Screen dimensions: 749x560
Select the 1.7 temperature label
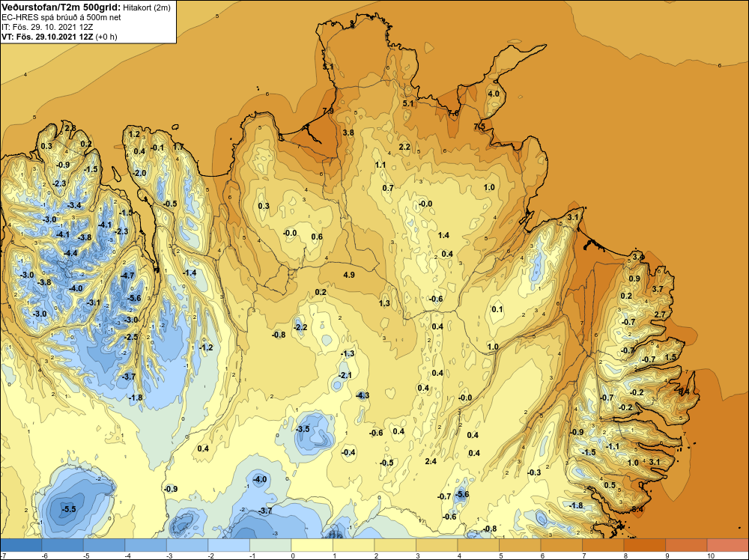[178, 147]
